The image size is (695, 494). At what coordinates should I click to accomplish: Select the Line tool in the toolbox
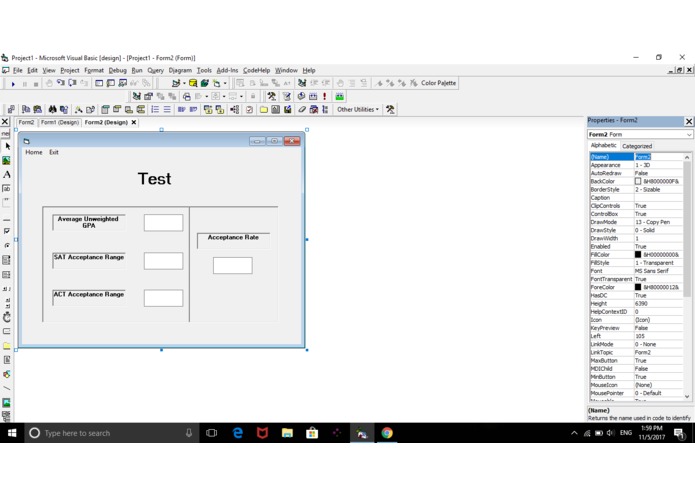coord(7,388)
